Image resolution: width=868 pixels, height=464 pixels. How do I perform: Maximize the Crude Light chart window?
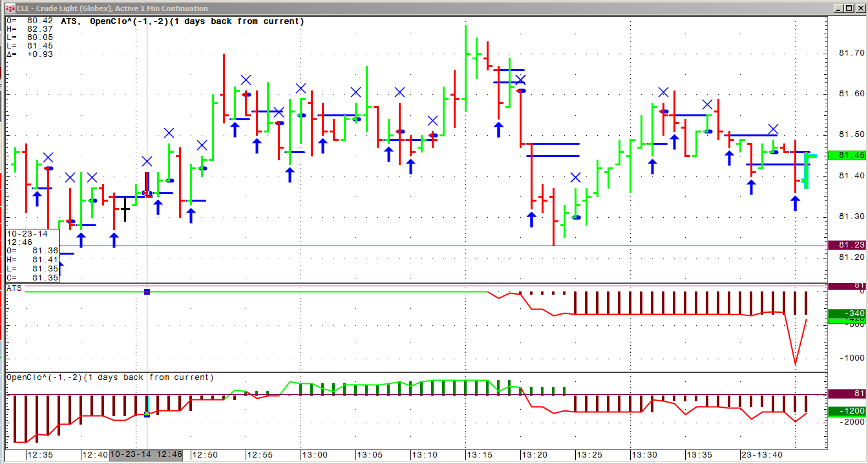[x=849, y=8]
